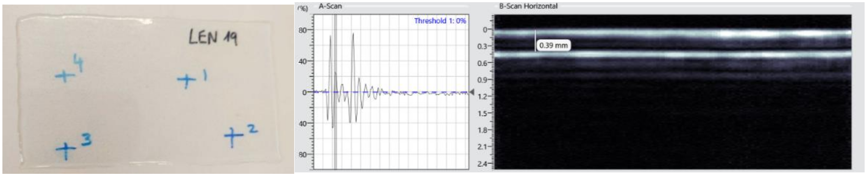
Task: Click the blue dashed threshold line in A-Scan
Action: click(x=391, y=92)
